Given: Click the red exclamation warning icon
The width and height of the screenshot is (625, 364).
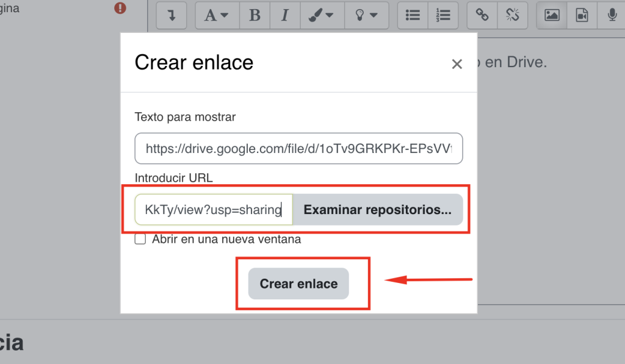Looking at the screenshot, I should [120, 9].
